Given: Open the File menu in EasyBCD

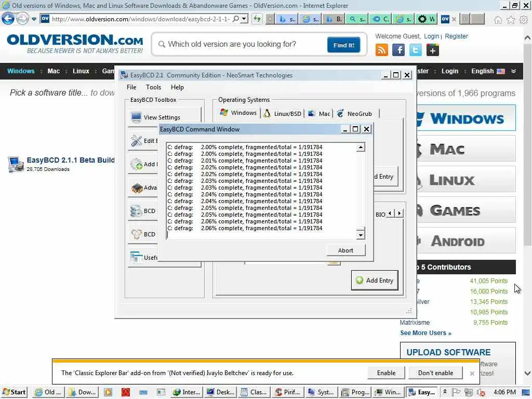Looking at the screenshot, I should [131, 87].
